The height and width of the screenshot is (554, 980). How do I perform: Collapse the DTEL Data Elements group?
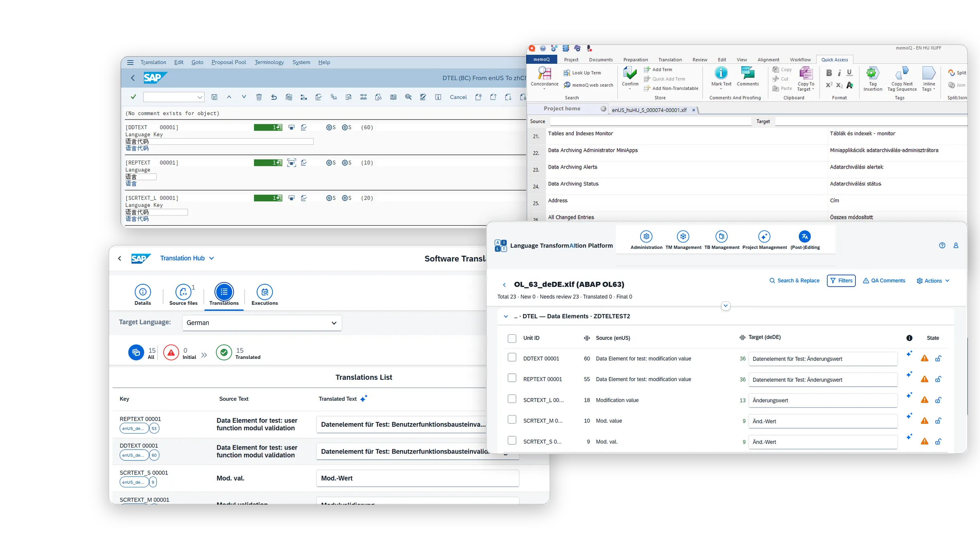point(506,316)
